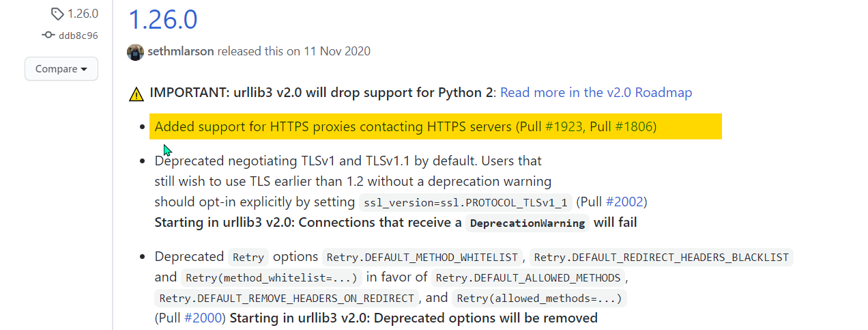Open the sethmlarson avatar image

point(135,52)
